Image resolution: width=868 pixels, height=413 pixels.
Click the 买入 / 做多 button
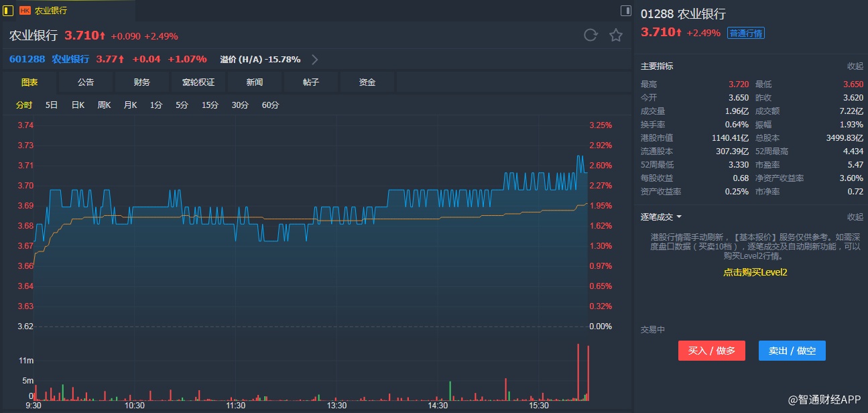(x=712, y=351)
